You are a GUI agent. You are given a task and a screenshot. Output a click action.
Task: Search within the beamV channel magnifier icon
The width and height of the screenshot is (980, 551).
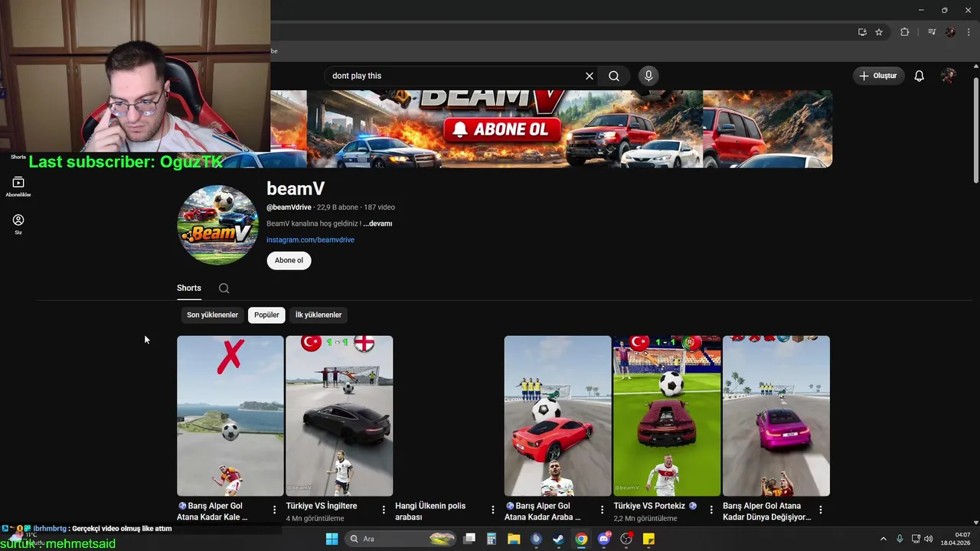(224, 289)
